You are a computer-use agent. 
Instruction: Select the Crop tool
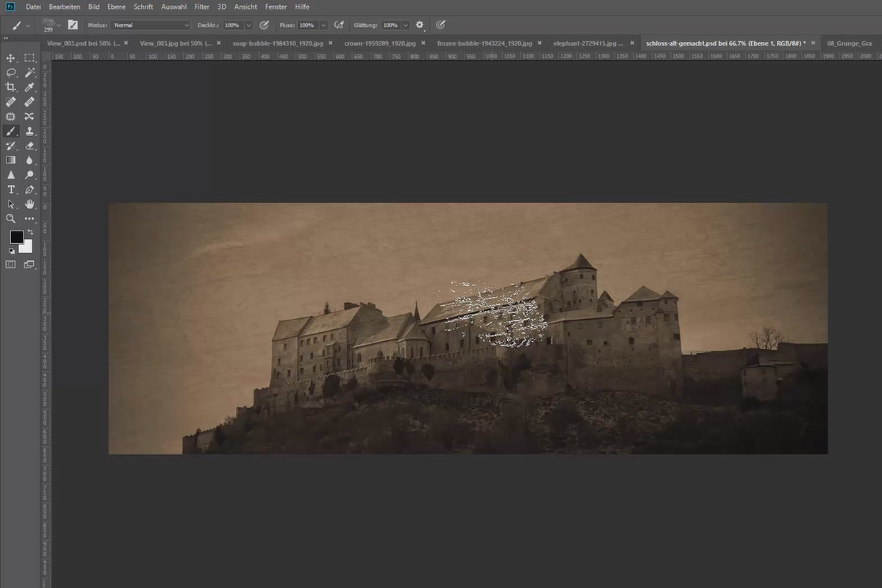(x=11, y=87)
